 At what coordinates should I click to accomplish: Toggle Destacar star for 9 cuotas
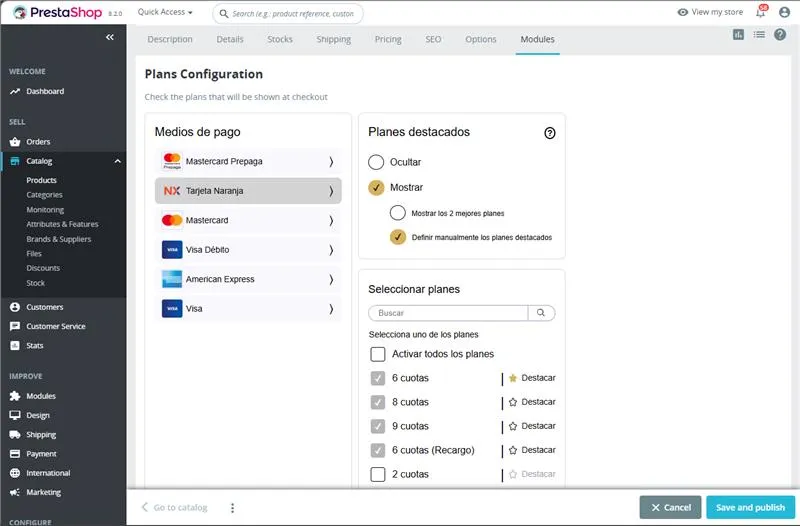(513, 426)
